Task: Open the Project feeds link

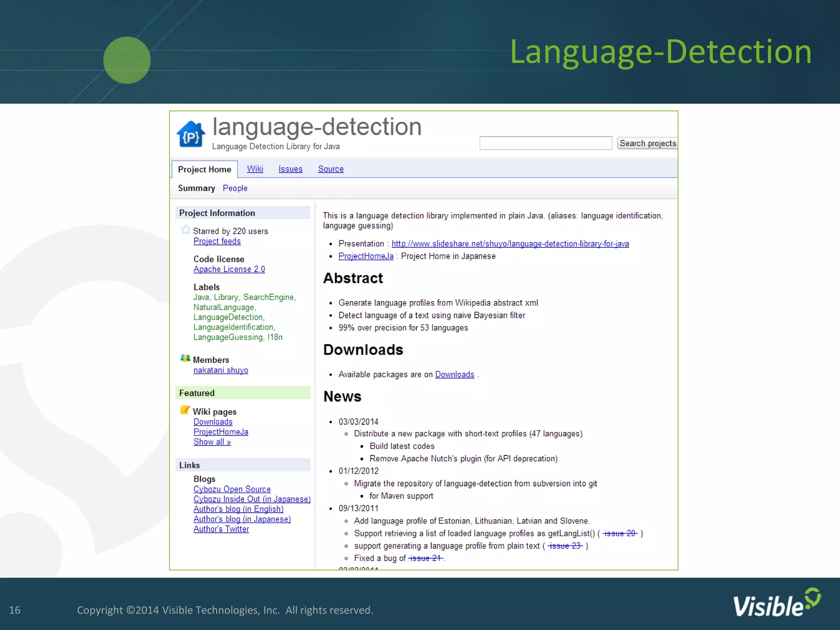Action: [217, 241]
